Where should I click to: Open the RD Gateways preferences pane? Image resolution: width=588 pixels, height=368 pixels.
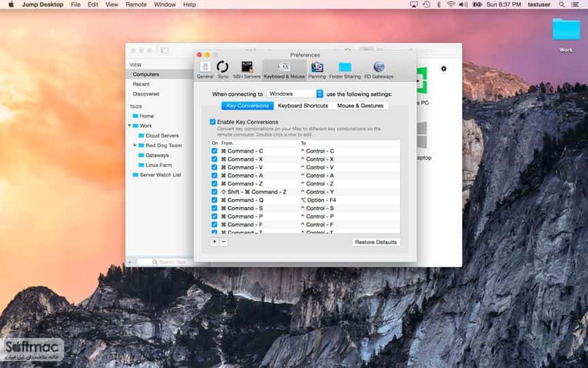(x=379, y=70)
